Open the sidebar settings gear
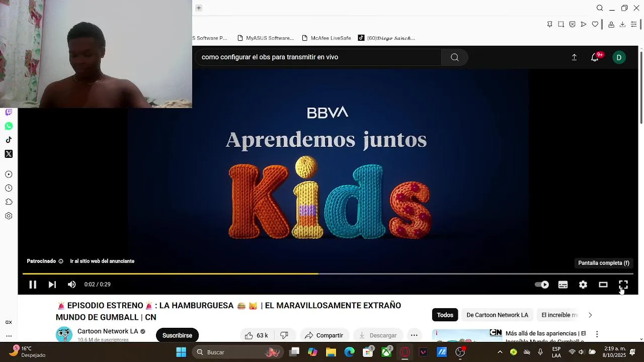This screenshot has height=362, width=644. (x=9, y=216)
